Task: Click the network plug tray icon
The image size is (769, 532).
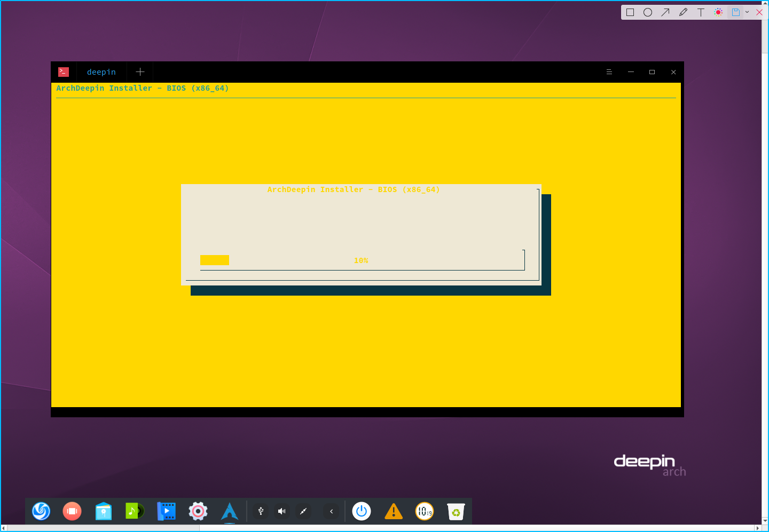Action: [303, 511]
